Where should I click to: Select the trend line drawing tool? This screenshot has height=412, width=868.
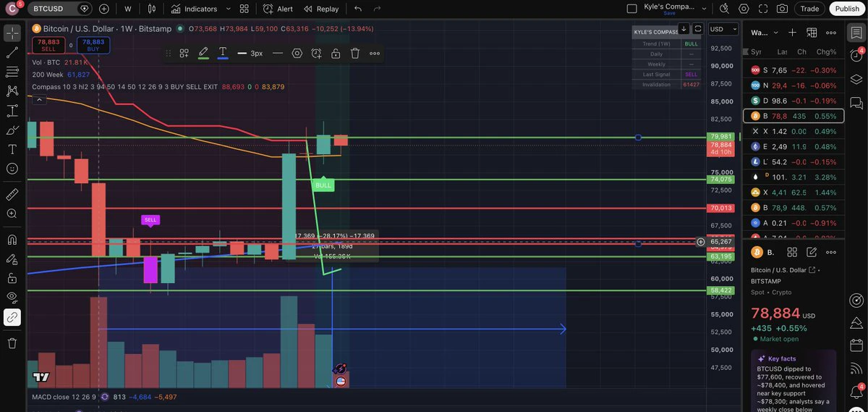coord(12,53)
